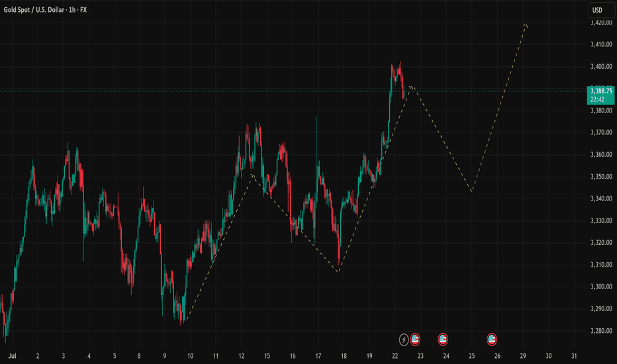Click the 3,420.00 price axis label
The image size is (617, 364).
point(601,23)
